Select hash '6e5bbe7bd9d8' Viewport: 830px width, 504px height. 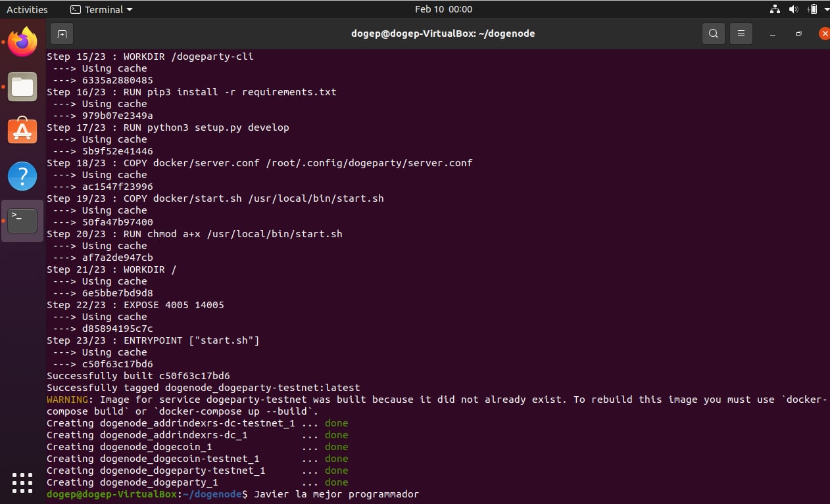[118, 293]
